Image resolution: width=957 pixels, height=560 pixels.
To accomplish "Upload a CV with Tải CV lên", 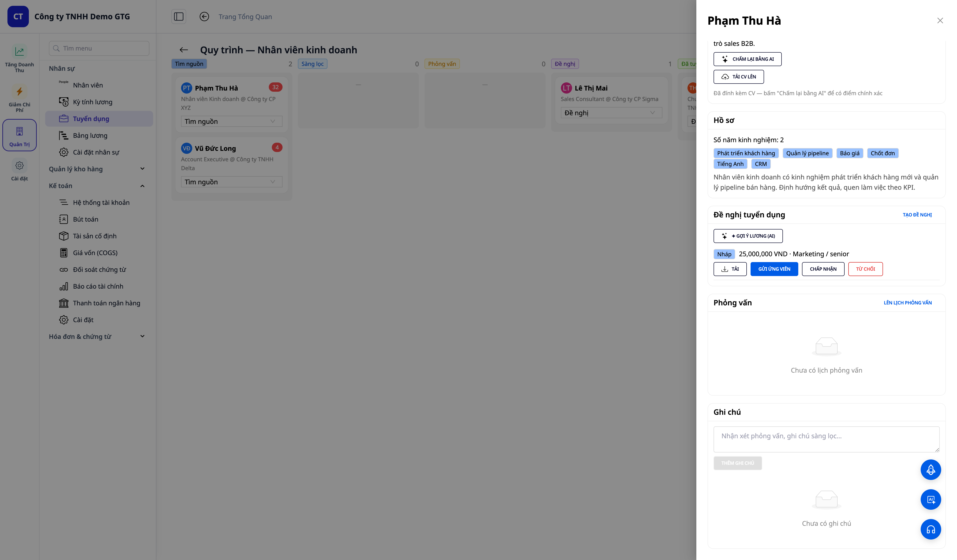I will pos(739,77).
